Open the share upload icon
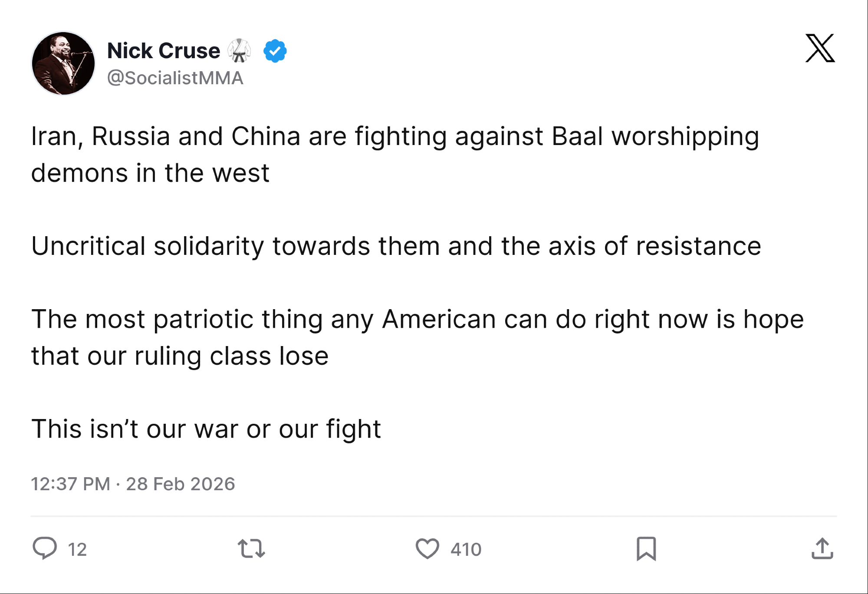 click(x=822, y=548)
